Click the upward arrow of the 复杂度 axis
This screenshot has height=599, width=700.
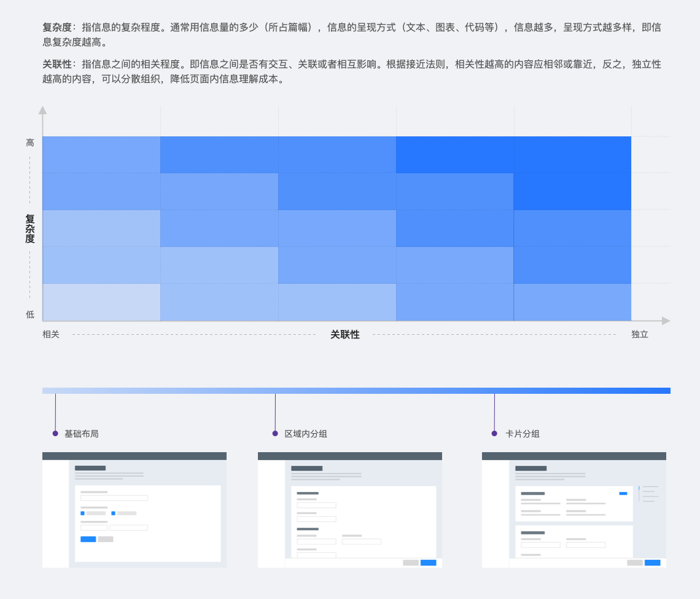pos(43,111)
